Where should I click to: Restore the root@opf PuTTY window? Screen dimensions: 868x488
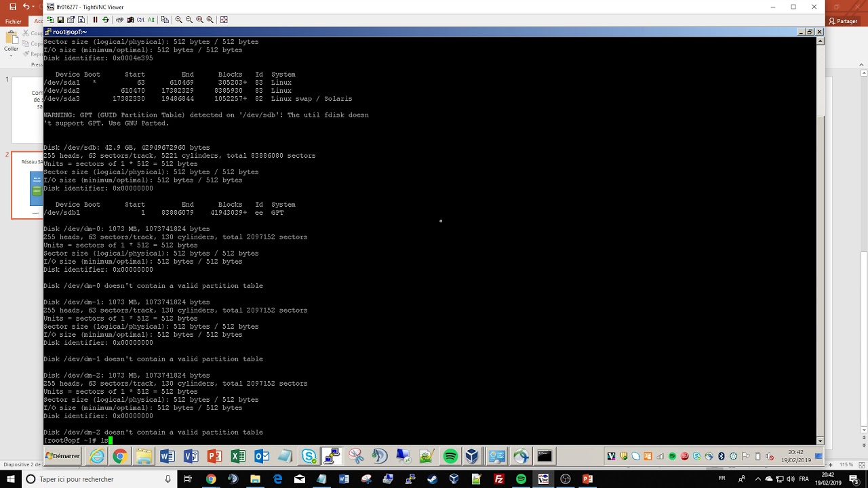(x=810, y=32)
